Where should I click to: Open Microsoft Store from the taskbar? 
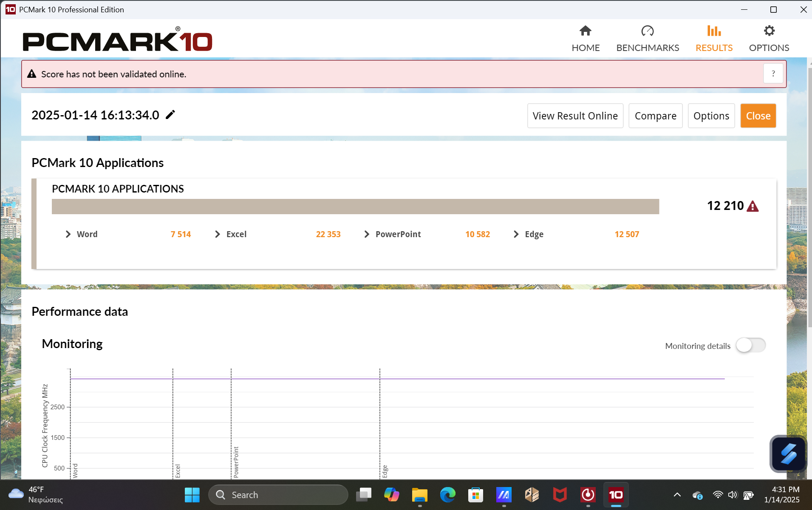click(x=475, y=495)
